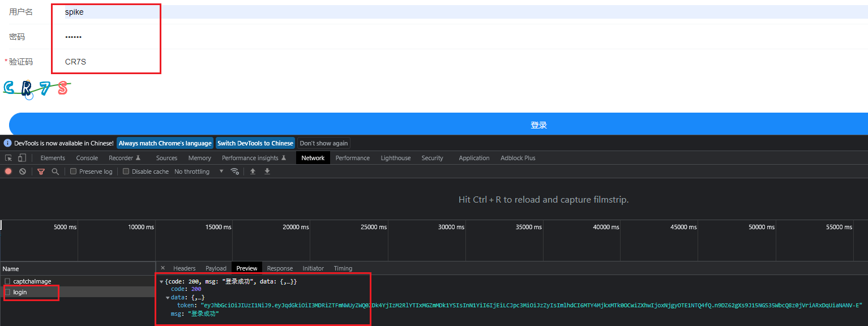The image size is (868, 326).
Task: Stop recording network log red button
Action: tap(8, 171)
